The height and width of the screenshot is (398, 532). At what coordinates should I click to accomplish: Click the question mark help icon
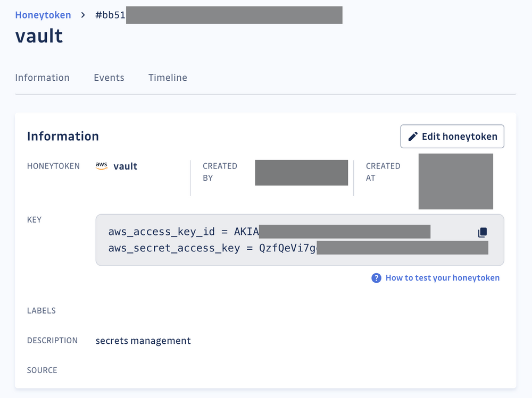coord(376,278)
